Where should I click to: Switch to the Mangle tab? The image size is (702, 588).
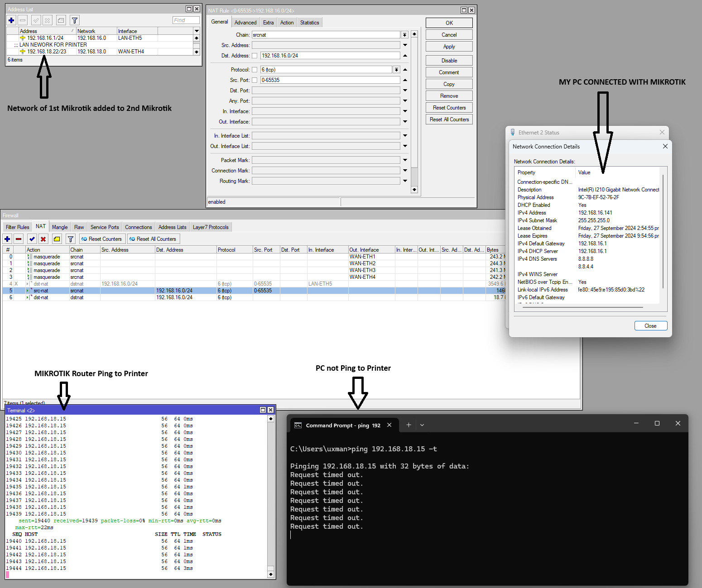[x=60, y=227]
